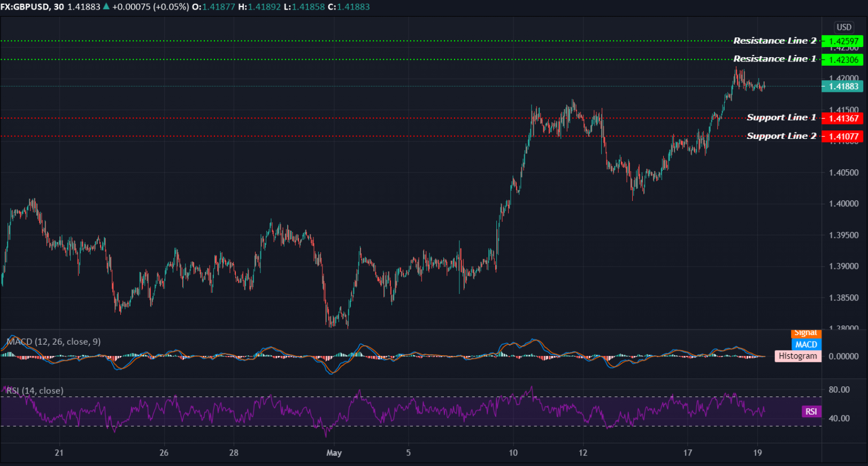Screen dimensions: 868x466
Task: Click the 1.38500 price axis label
Action: (843, 298)
